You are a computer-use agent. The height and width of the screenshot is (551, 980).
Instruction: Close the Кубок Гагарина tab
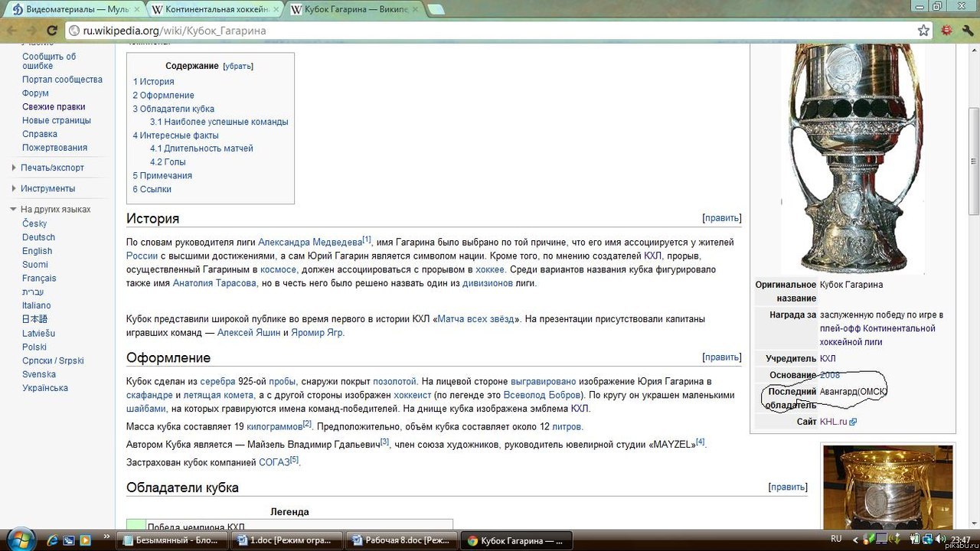(416, 10)
